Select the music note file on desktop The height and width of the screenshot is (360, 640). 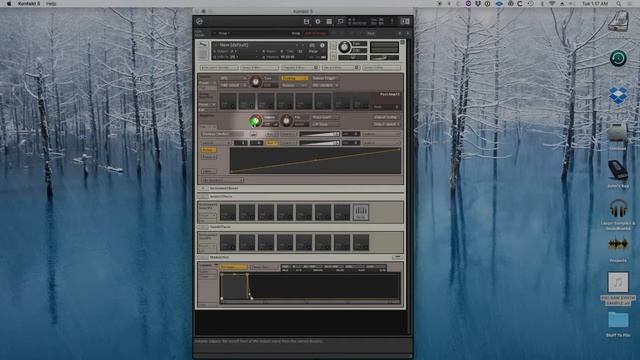pos(618,282)
